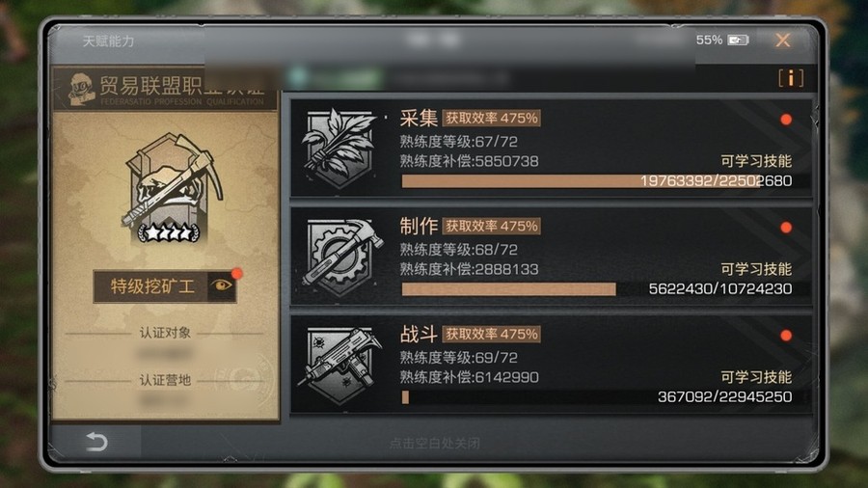Click the 天赋能力 header tab
The image size is (868, 488).
108,41
